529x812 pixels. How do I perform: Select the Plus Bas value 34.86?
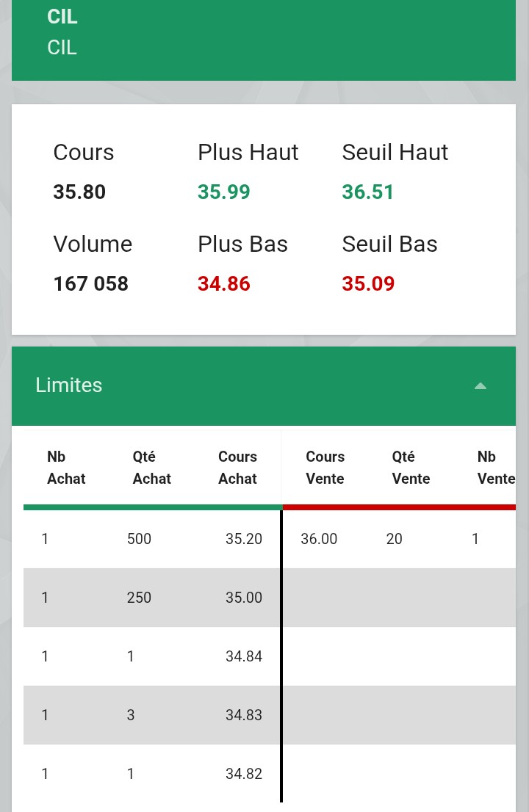point(224,284)
